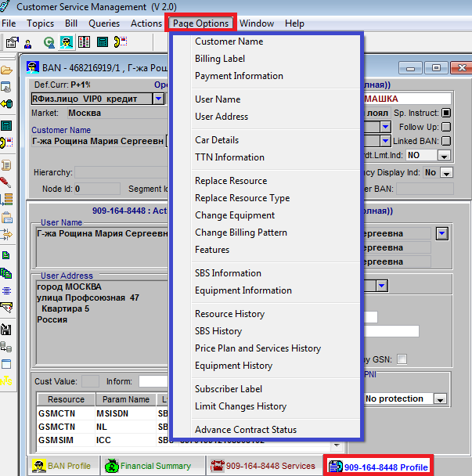Click the Node Id input field
This screenshot has height=476, width=472.
tap(97, 189)
